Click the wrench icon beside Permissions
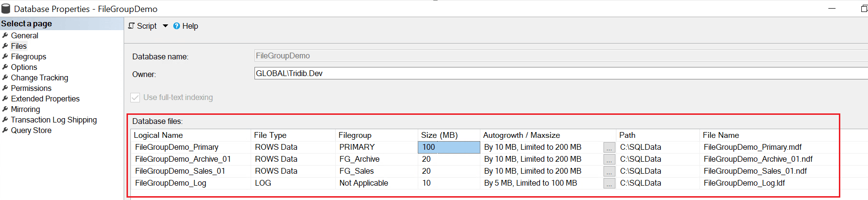The image size is (868, 200). pyautogui.click(x=5, y=88)
